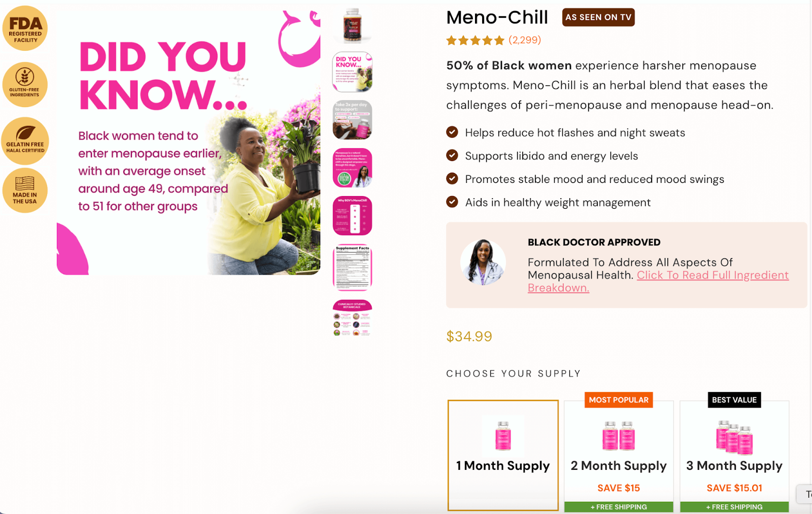View the Clinically-Studied Botanicals thumbnail
Image resolution: width=812 pixels, height=514 pixels.
pyautogui.click(x=352, y=318)
